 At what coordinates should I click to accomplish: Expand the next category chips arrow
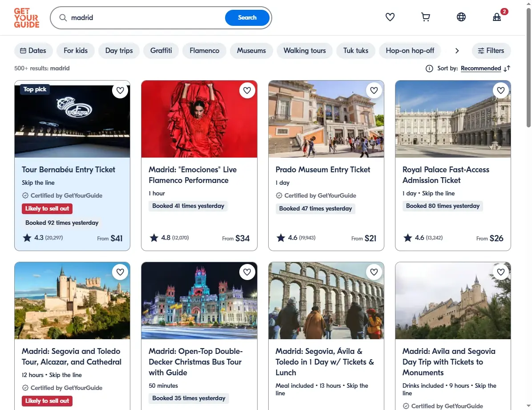click(x=457, y=51)
